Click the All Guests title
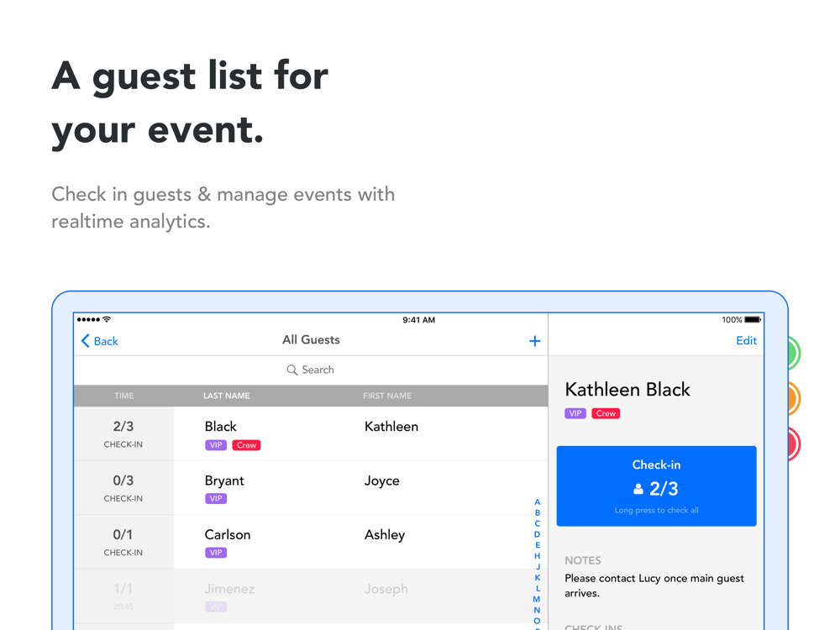This screenshot has width=840, height=630. pyautogui.click(x=312, y=339)
